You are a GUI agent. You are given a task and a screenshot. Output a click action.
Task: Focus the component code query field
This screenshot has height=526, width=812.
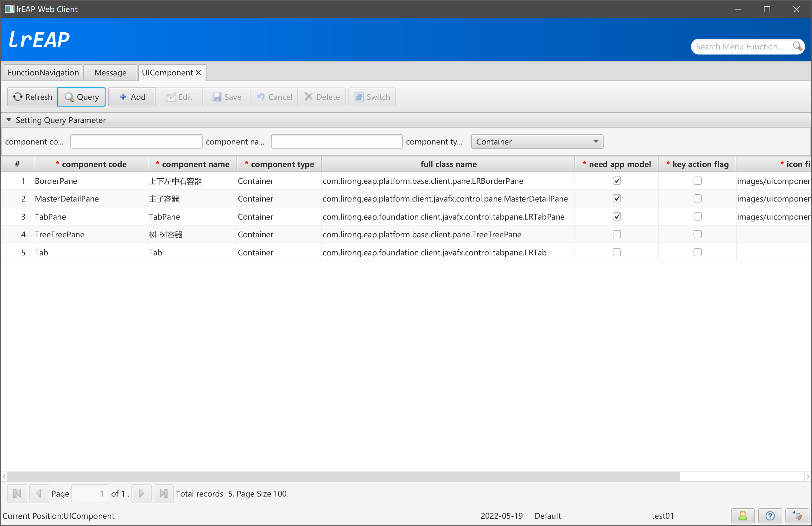coord(136,142)
